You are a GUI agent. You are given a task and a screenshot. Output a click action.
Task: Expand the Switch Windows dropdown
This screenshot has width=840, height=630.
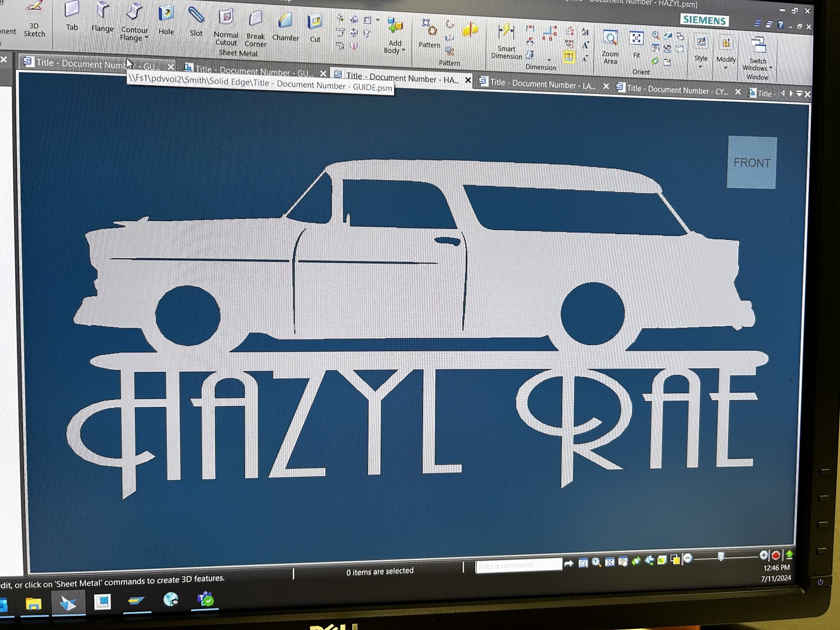click(x=771, y=68)
